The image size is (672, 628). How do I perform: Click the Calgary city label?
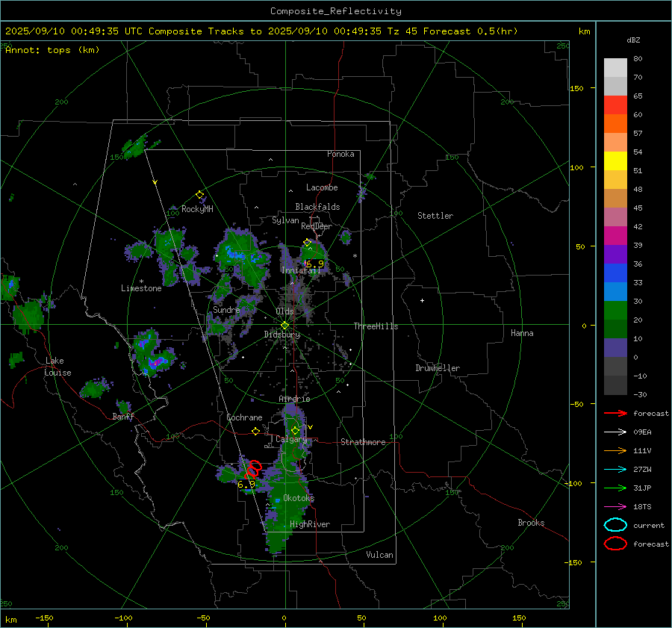[x=291, y=439]
